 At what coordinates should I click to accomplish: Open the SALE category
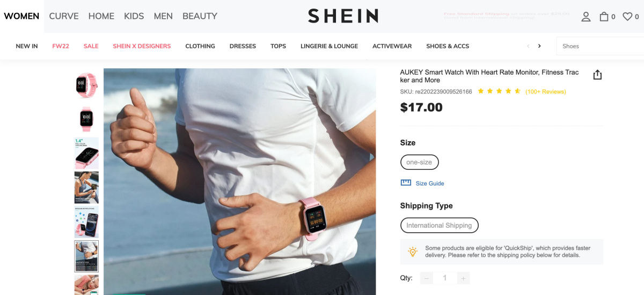pyautogui.click(x=91, y=46)
